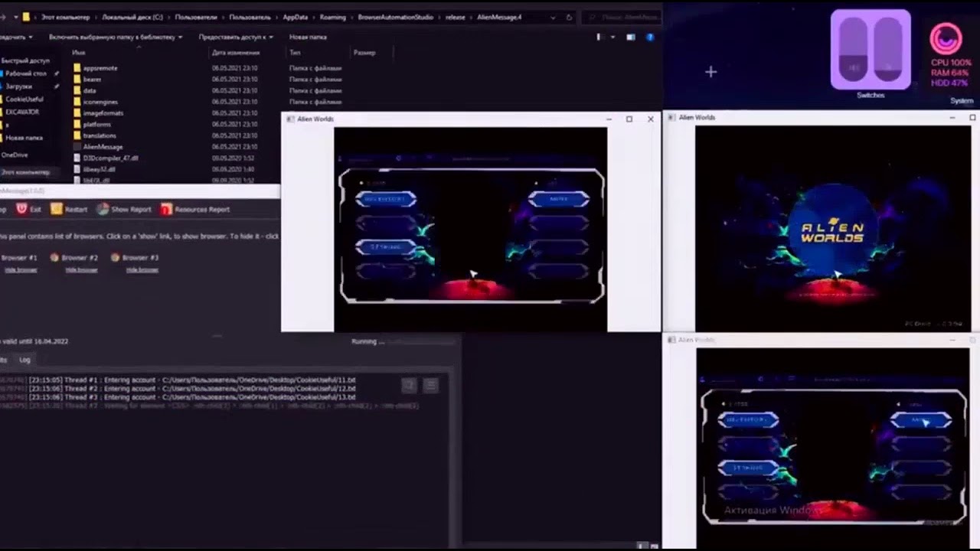Click the Explorer help icon
980x551 pixels.
pyautogui.click(x=650, y=37)
